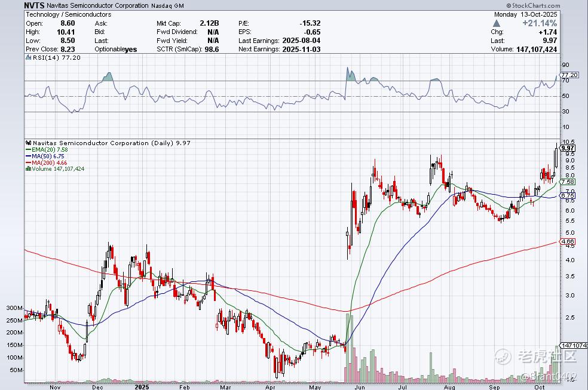Click the header Volume value 147,107,424
The height and width of the screenshot is (390, 588).
coord(537,49)
